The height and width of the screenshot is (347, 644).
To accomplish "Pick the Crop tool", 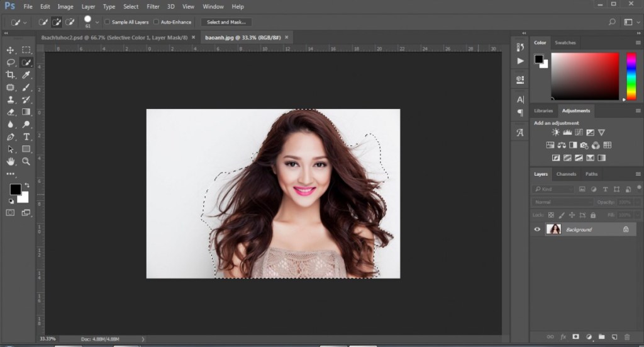I will (x=10, y=75).
